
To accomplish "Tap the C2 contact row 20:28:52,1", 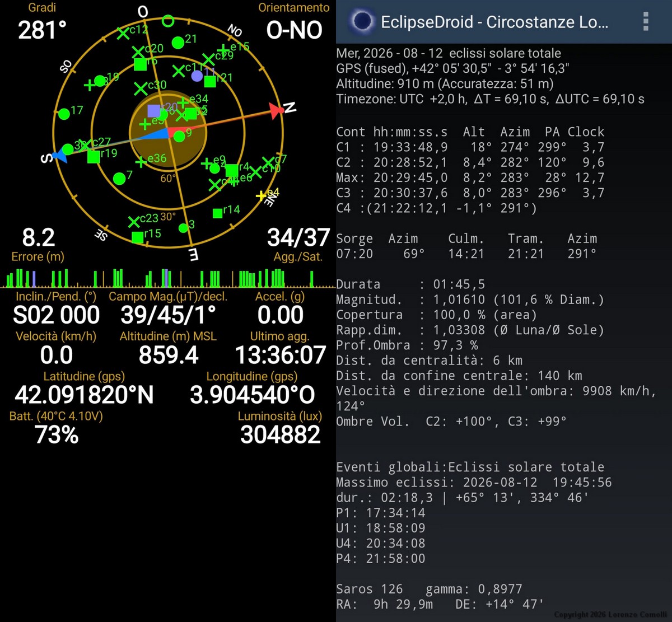I will click(470, 162).
